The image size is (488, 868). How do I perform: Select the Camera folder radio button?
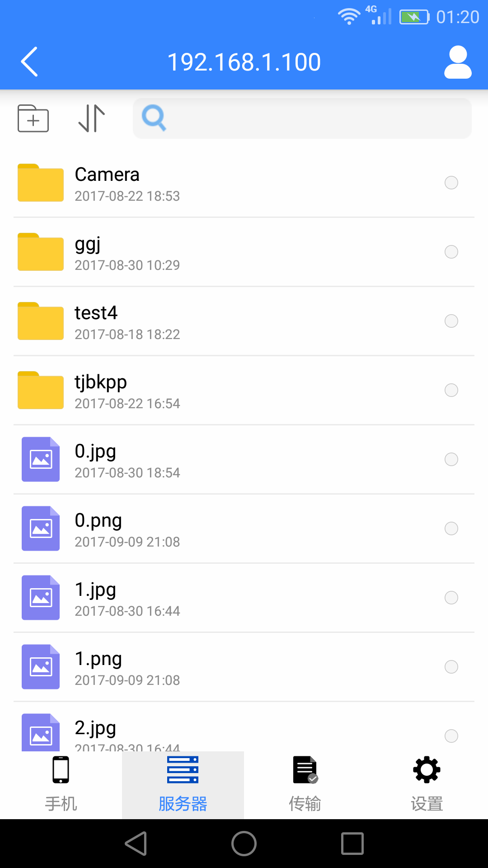(451, 183)
